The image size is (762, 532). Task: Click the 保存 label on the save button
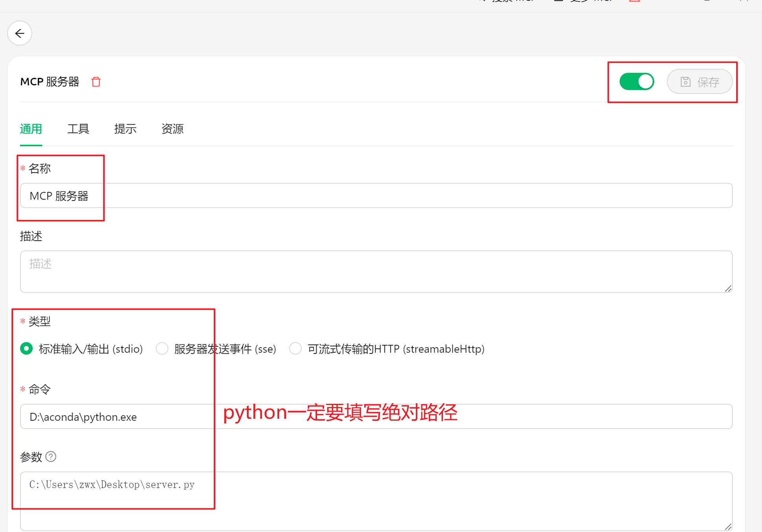(708, 82)
